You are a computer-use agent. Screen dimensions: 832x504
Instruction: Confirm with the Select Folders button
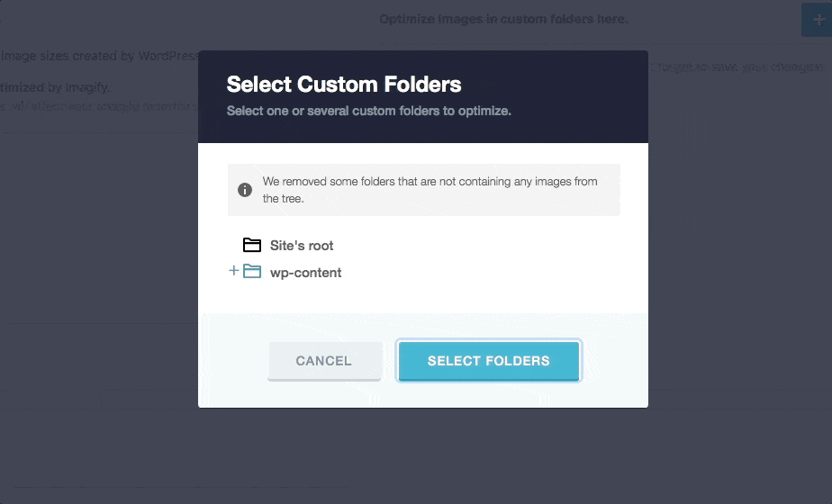pyautogui.click(x=488, y=361)
